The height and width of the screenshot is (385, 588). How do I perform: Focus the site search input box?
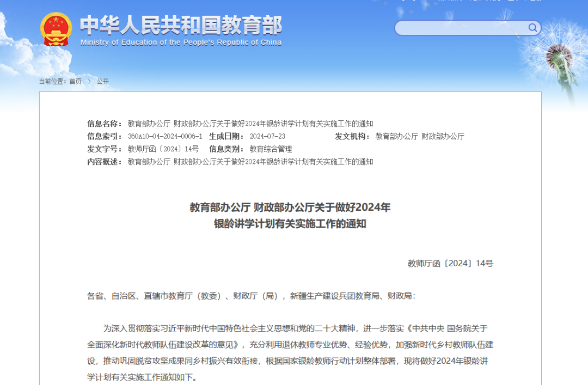[460, 28]
